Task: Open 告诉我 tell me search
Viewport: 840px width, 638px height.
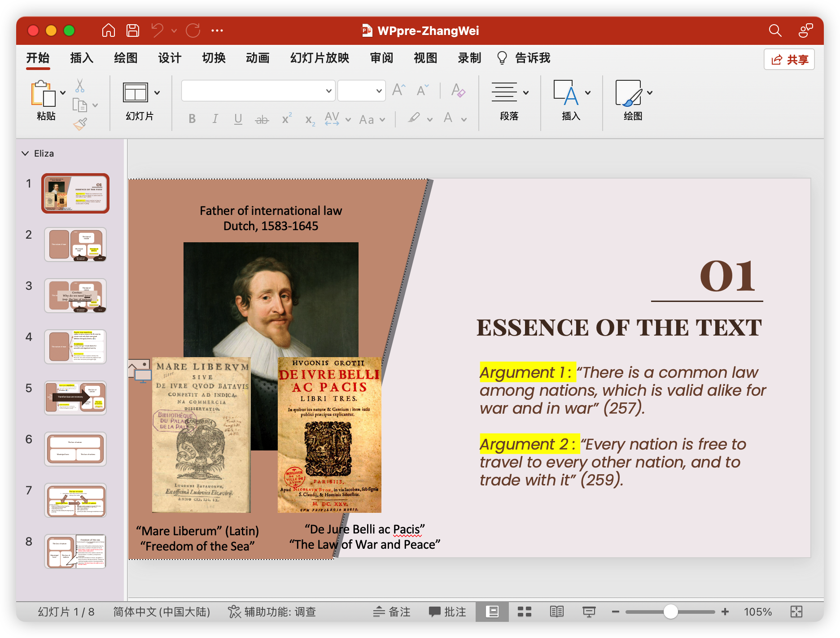Action: click(523, 58)
